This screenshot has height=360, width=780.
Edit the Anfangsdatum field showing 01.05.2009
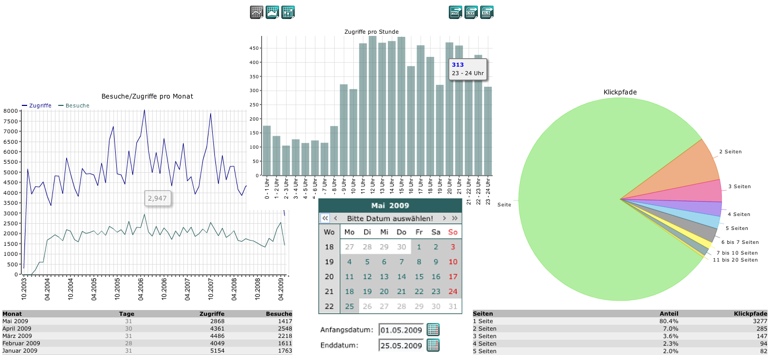401,330
